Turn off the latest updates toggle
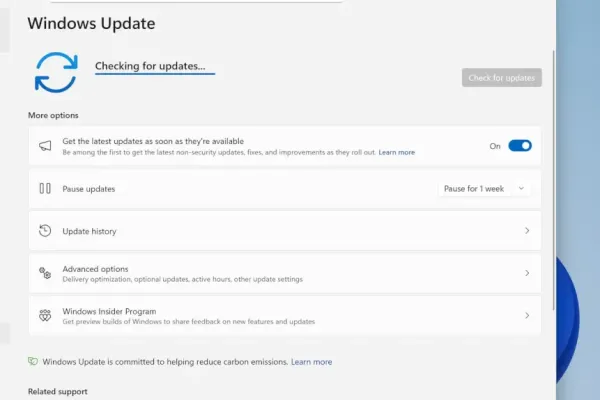Viewport: 600px width, 400px height. click(520, 146)
